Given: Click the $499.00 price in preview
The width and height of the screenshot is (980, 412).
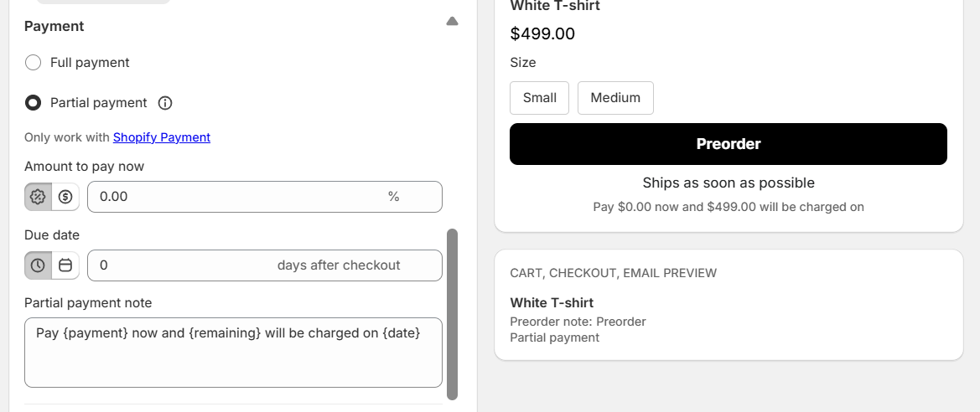Looking at the screenshot, I should [542, 34].
